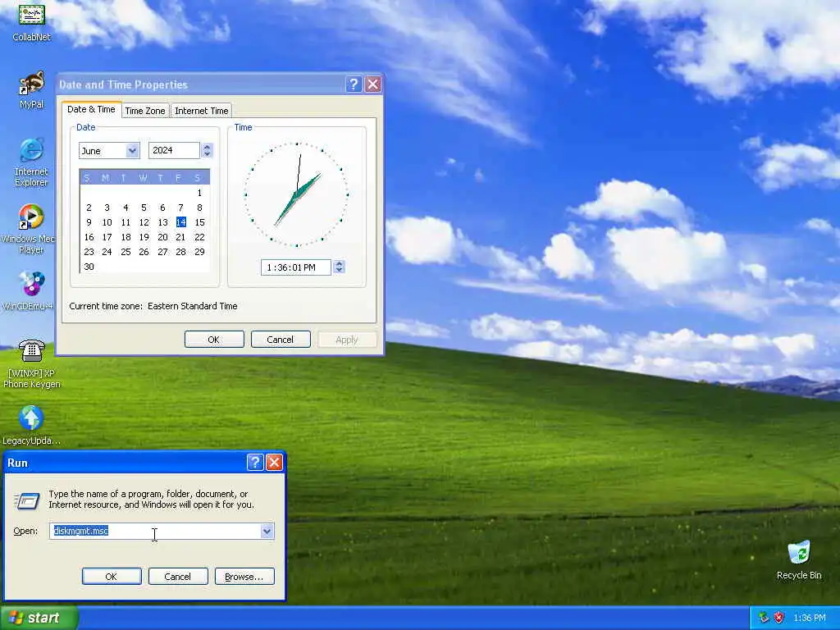Expand the month dropdown showing June

(x=132, y=151)
